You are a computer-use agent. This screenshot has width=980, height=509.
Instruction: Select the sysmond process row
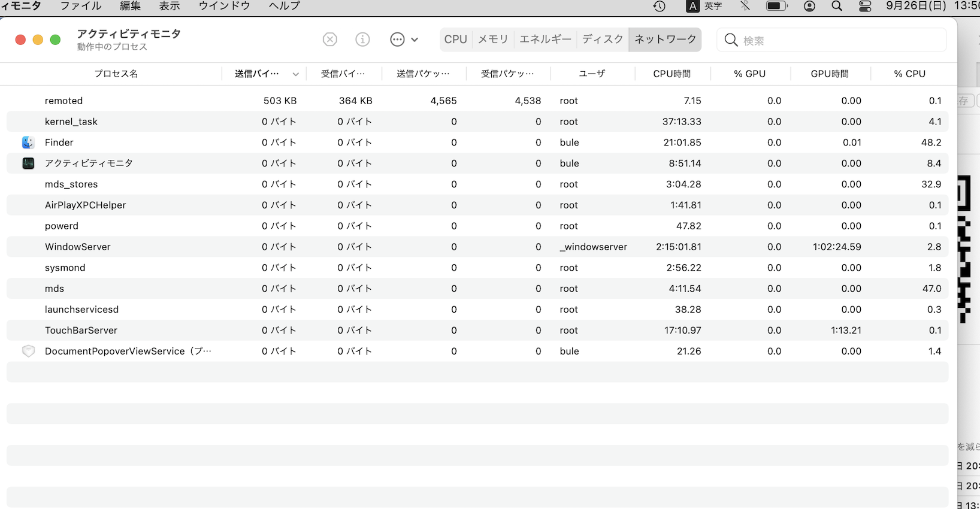pyautogui.click(x=477, y=268)
